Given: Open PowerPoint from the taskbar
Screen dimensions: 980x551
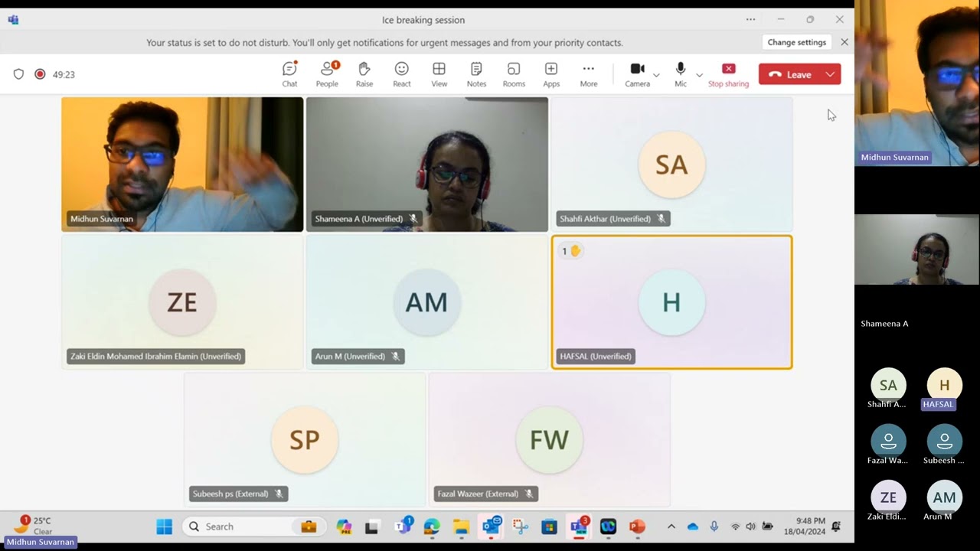Looking at the screenshot, I should pos(637,527).
